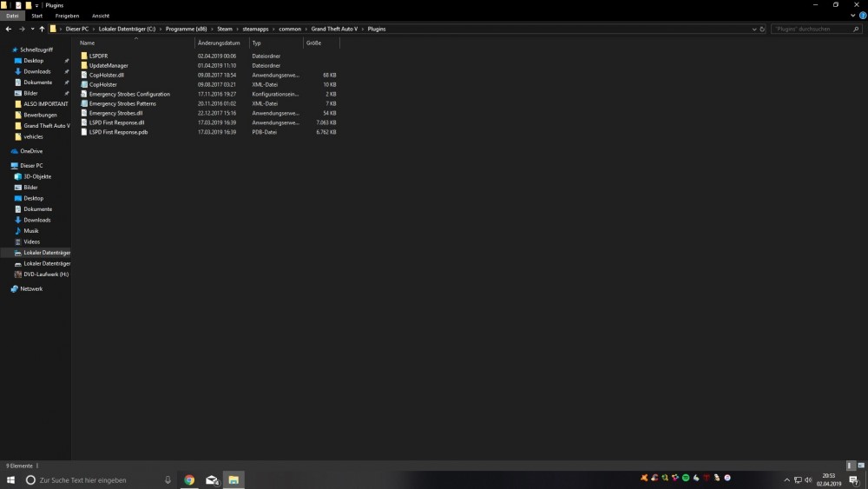Click the taskbar search box
The image size is (868, 489).
tap(100, 480)
